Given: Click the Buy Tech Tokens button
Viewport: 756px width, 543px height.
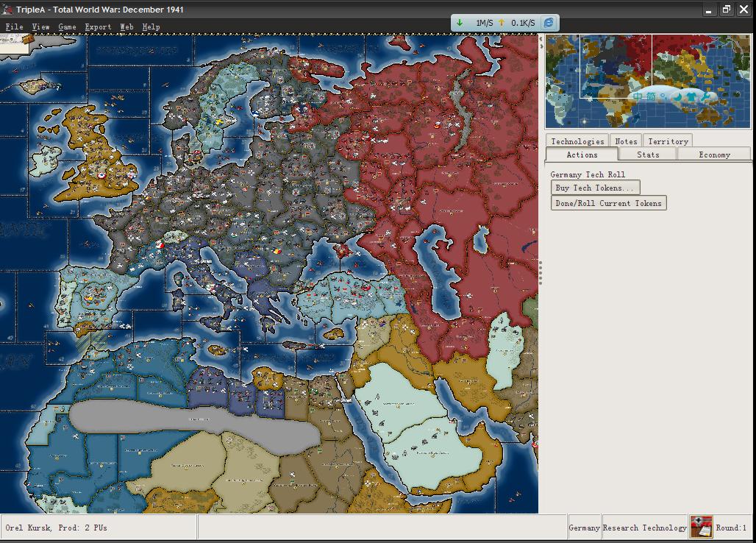Looking at the screenshot, I should point(596,188).
